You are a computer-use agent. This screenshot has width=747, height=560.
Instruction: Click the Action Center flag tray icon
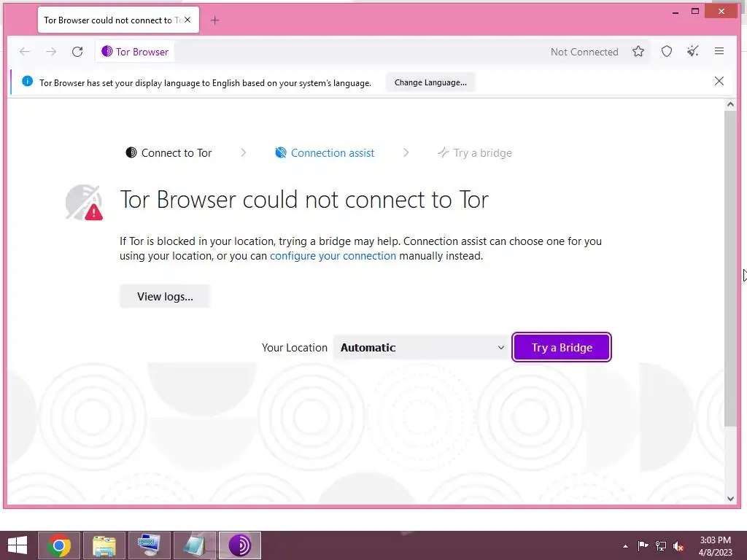[643, 545]
